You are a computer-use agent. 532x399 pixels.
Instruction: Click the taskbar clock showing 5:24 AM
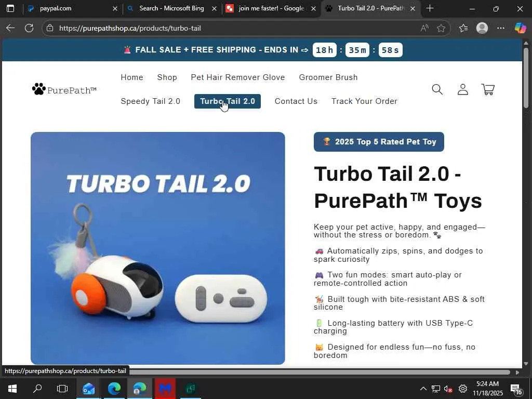coord(487,389)
